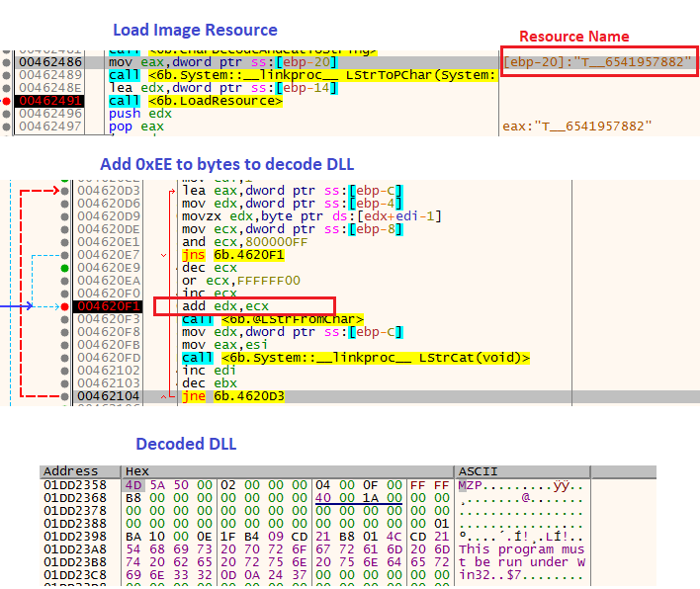Disable the red breakpoint dot at 004620F1

(x=64, y=306)
